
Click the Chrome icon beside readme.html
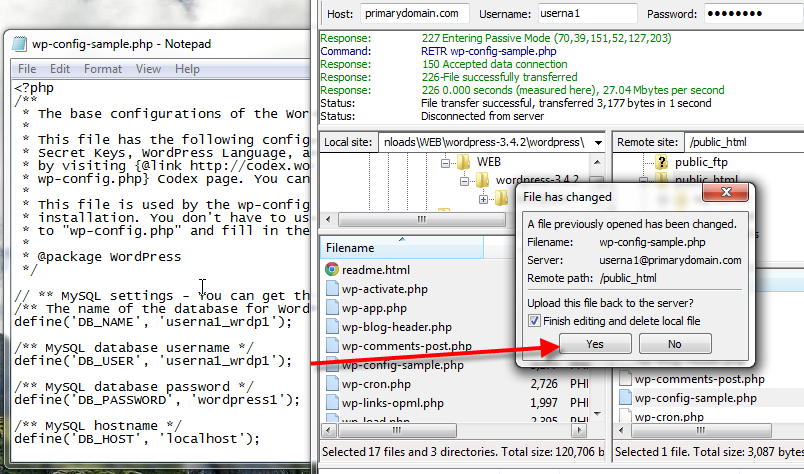(x=332, y=269)
